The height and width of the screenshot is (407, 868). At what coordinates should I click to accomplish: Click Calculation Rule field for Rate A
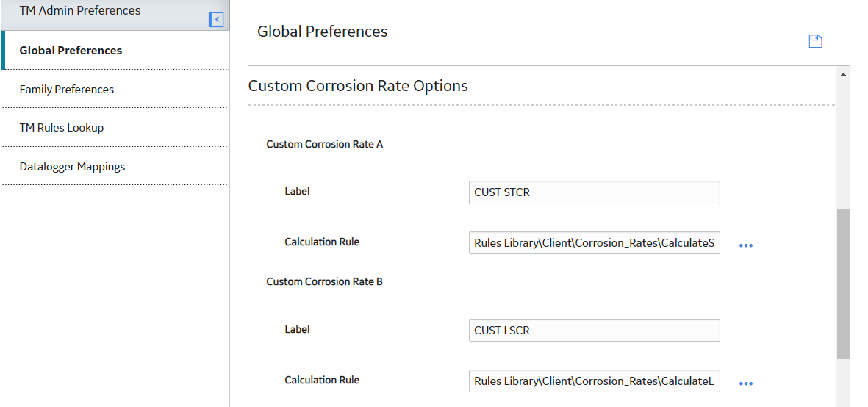[594, 242]
